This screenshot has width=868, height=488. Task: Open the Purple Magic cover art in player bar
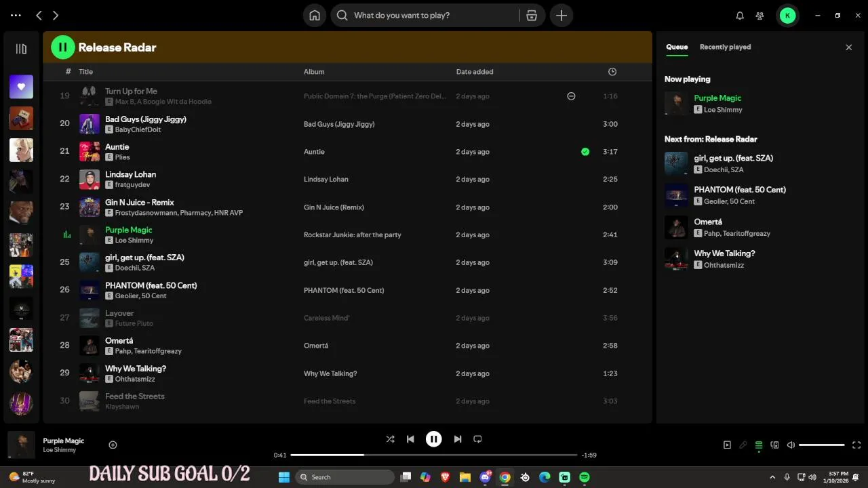[x=21, y=445]
